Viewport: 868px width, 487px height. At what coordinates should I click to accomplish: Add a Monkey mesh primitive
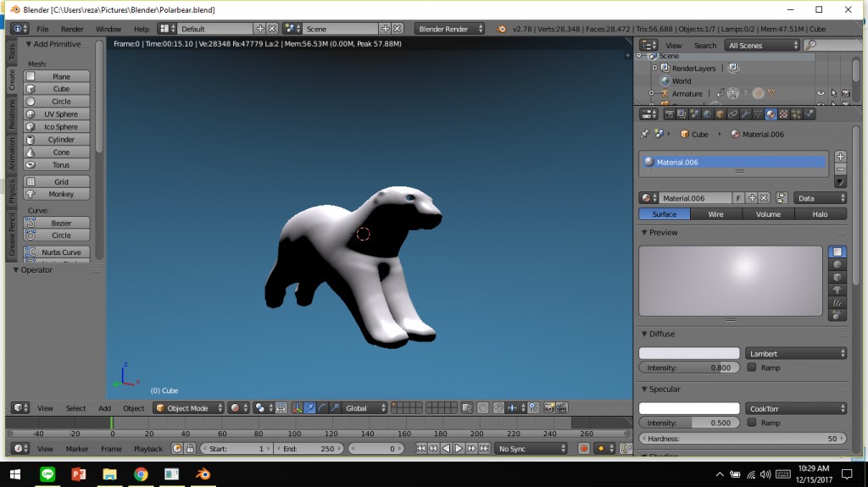61,194
